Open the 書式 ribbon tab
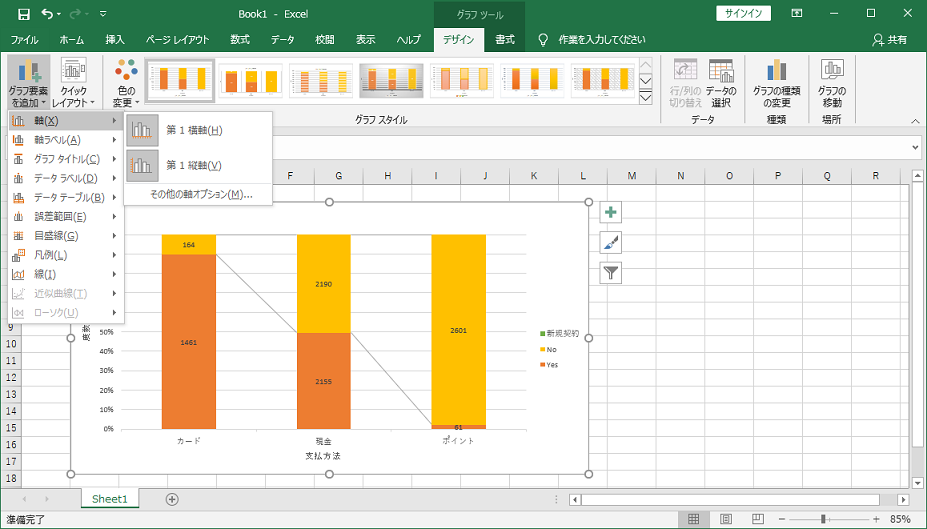Viewport: 927px width, 529px height. click(505, 40)
